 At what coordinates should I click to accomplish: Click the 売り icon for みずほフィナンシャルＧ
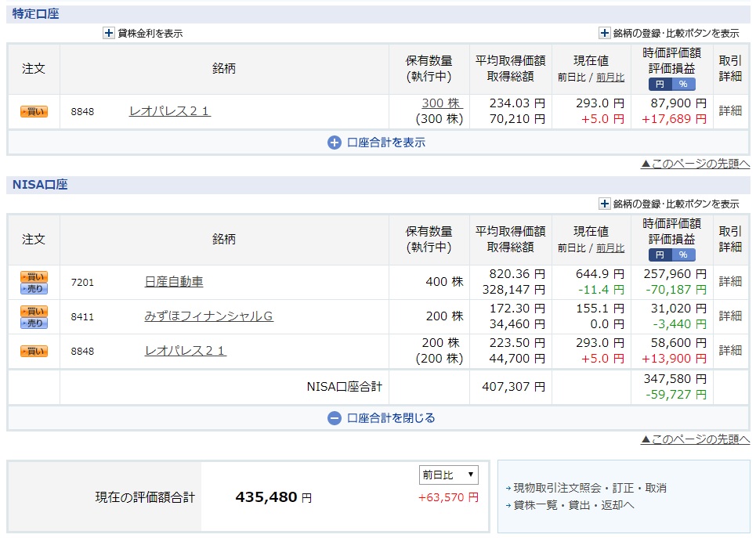tap(35, 323)
